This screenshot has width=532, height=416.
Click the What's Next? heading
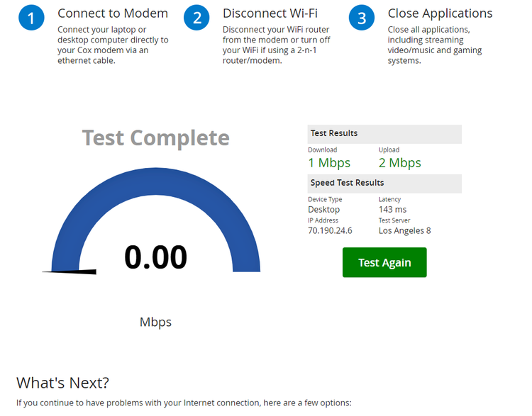(x=62, y=383)
